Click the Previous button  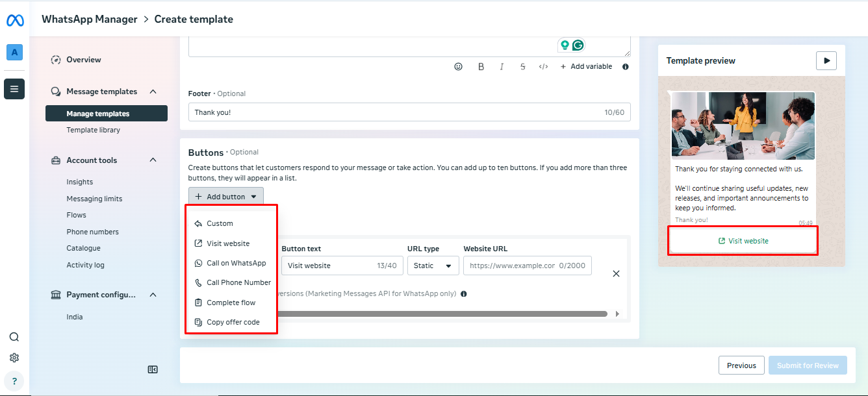click(741, 365)
